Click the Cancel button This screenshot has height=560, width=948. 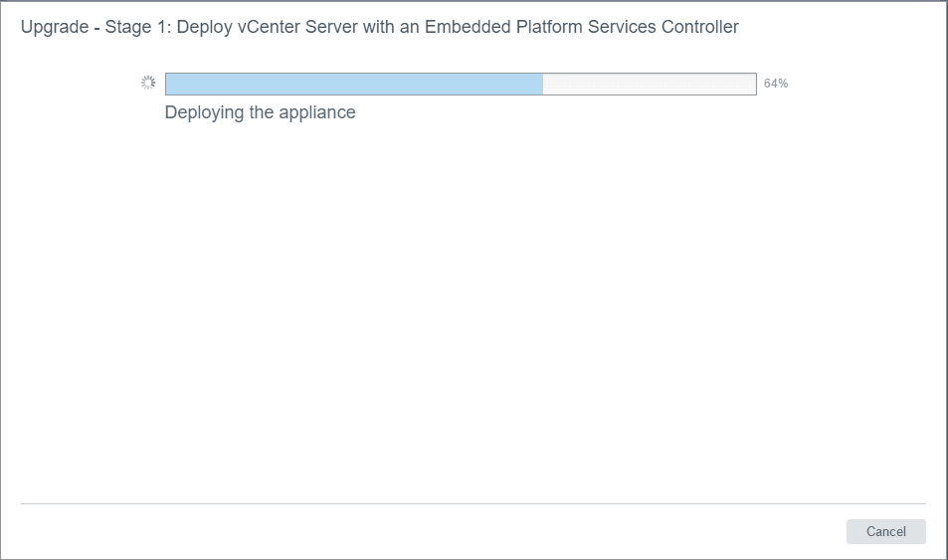pos(885,531)
